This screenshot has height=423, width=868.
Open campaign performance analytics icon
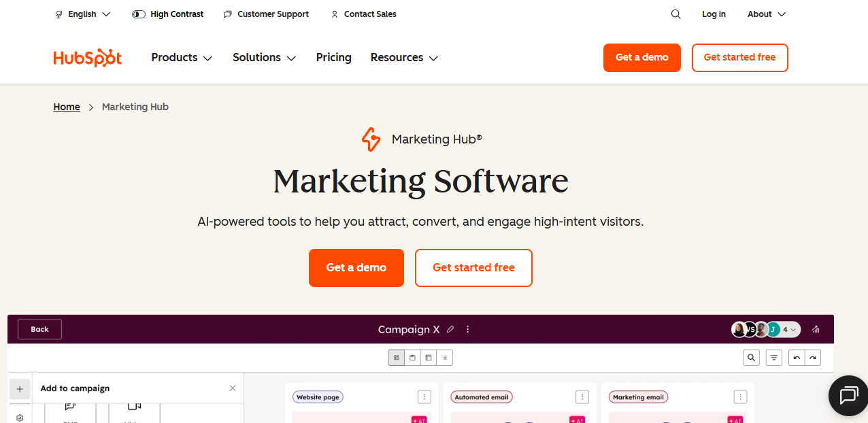pos(816,329)
